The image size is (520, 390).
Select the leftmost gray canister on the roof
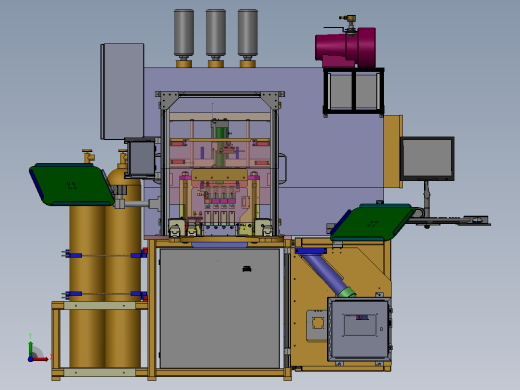(x=184, y=33)
